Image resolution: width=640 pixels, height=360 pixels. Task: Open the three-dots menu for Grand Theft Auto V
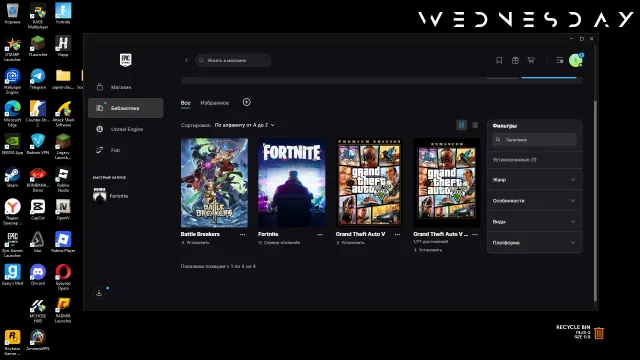pos(398,234)
